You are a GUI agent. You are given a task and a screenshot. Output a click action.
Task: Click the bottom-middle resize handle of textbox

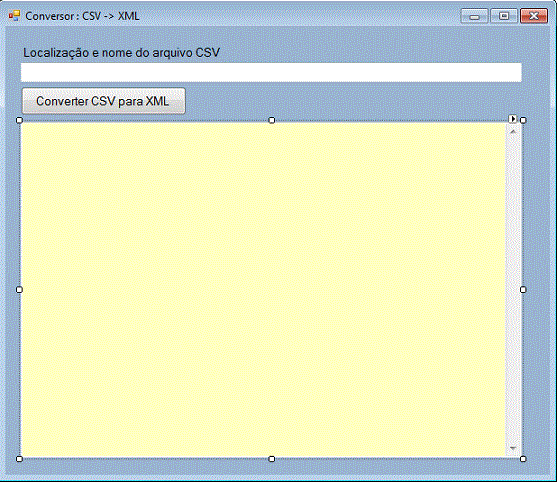[x=272, y=459]
